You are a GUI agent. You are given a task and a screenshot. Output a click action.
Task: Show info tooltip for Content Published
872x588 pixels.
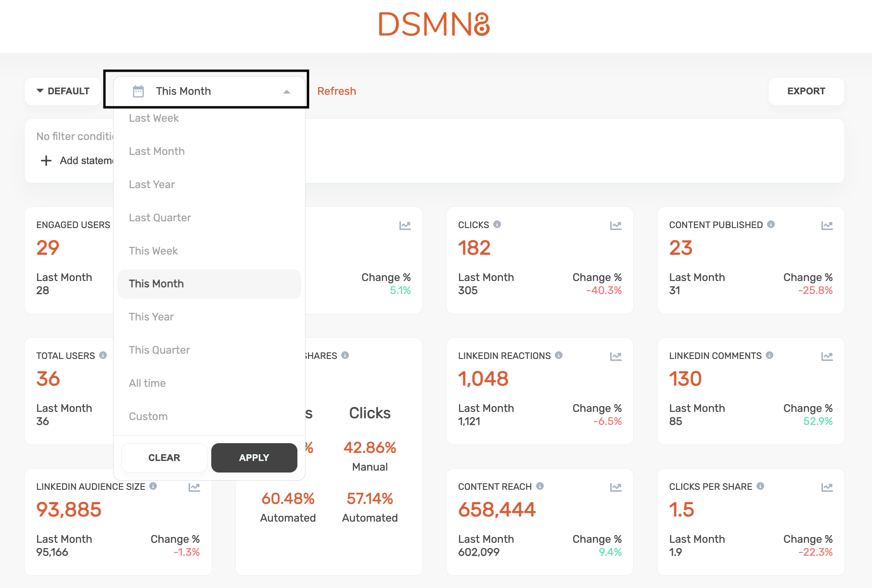click(x=771, y=224)
